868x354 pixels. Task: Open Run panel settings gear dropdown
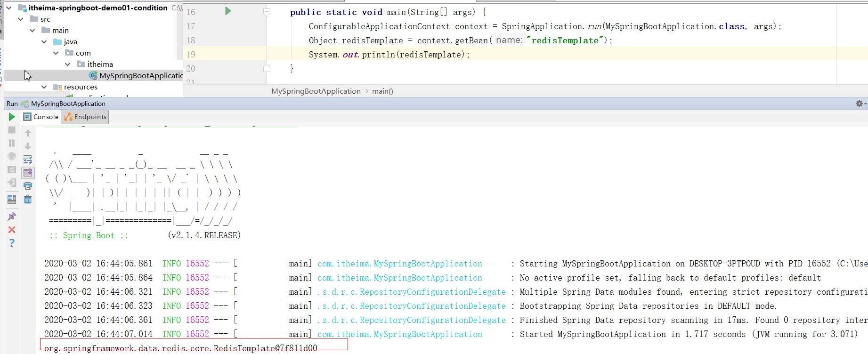860,104
